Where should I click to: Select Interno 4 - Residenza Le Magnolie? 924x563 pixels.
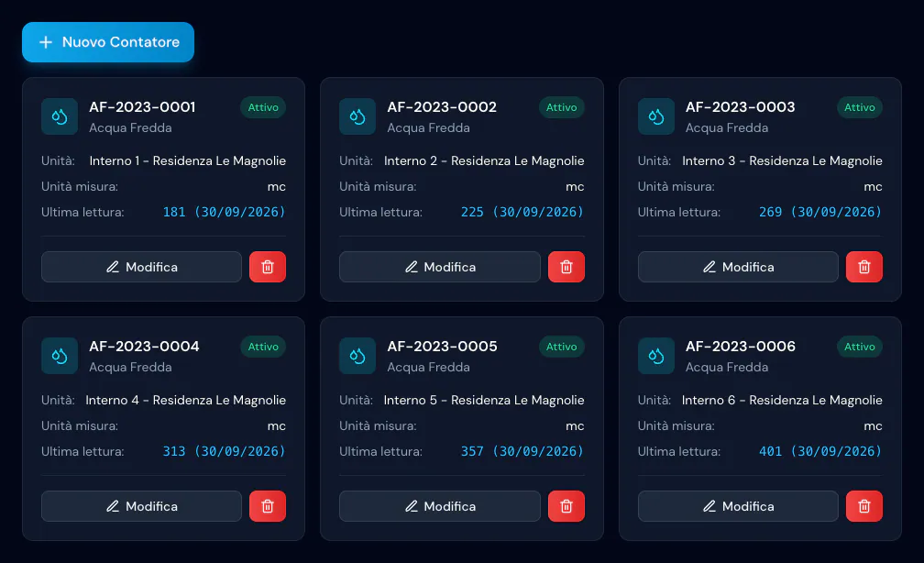(x=185, y=401)
